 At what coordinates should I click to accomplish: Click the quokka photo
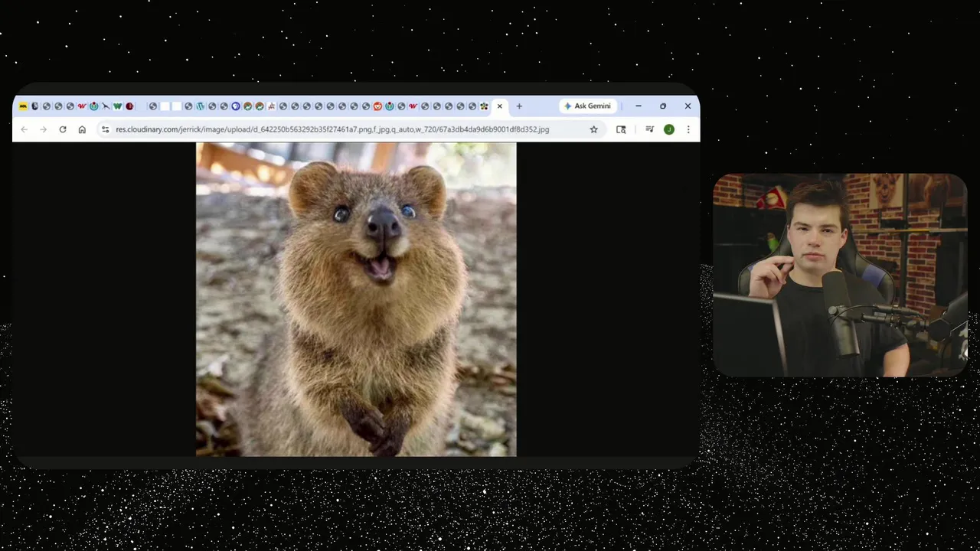[x=356, y=299]
